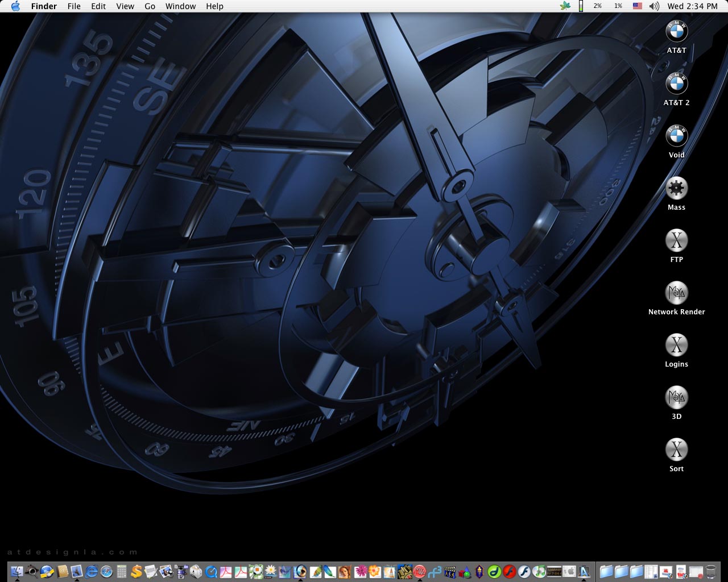Launch Toast toaster icon in Dock

(197, 571)
